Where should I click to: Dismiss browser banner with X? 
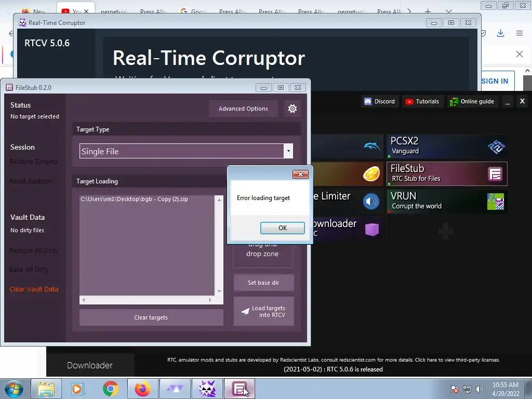520,54
